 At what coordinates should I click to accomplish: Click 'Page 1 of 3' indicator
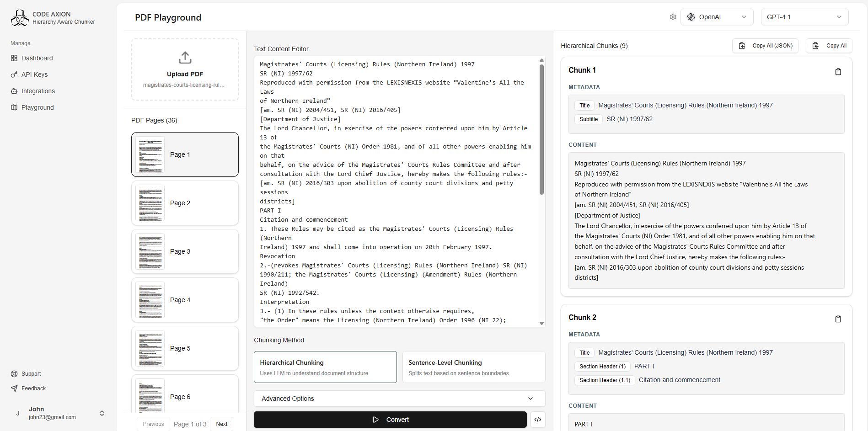pos(190,424)
